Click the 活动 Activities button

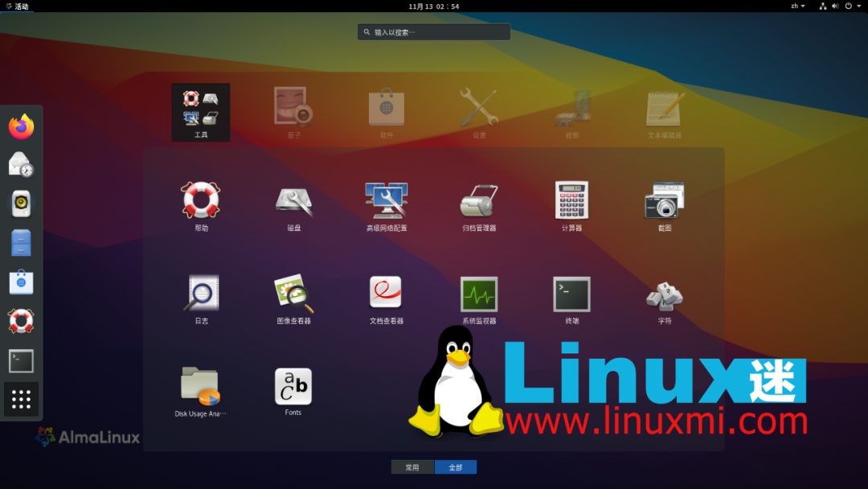coord(17,6)
